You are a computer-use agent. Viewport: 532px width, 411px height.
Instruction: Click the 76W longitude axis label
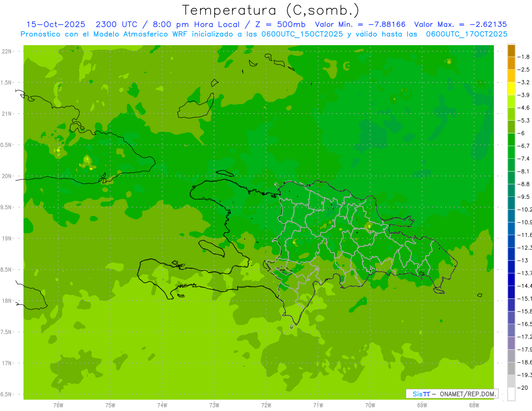[x=58, y=405]
